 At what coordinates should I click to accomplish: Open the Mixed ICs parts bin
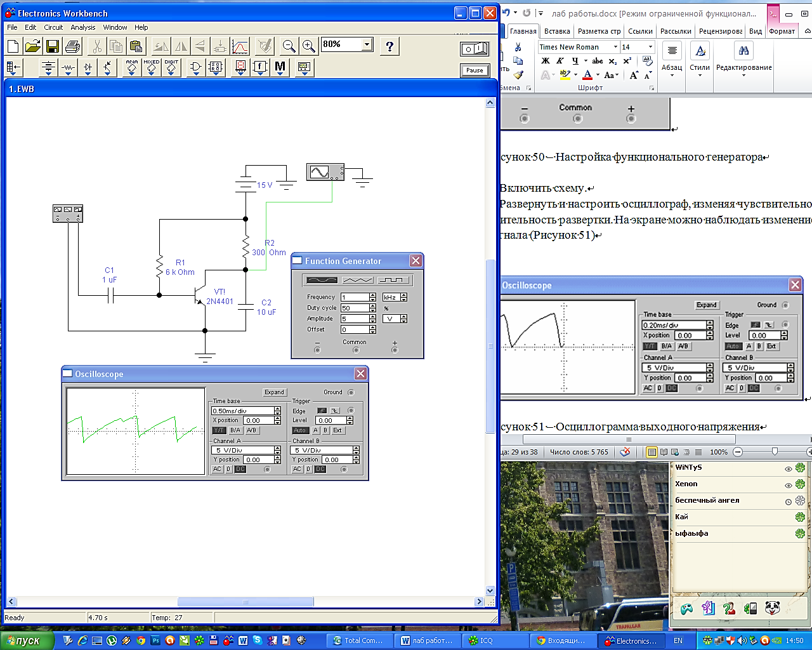point(151,67)
